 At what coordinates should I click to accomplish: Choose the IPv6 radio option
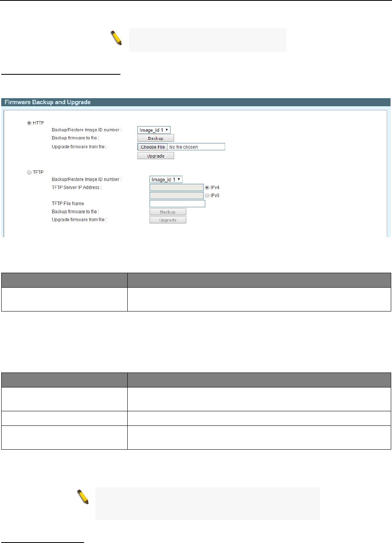(x=207, y=196)
